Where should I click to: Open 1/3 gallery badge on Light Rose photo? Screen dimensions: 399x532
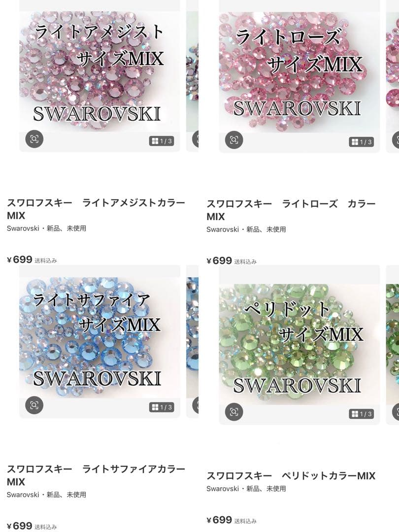(x=362, y=142)
